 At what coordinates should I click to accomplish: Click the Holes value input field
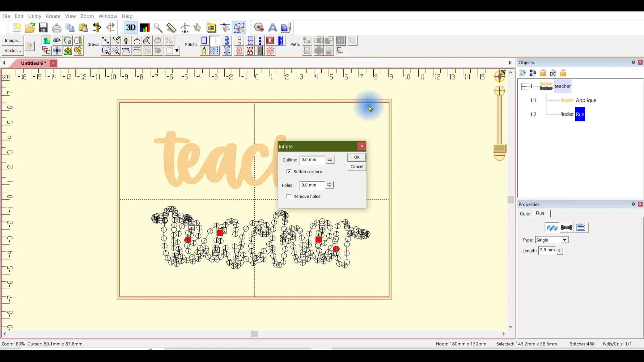312,185
